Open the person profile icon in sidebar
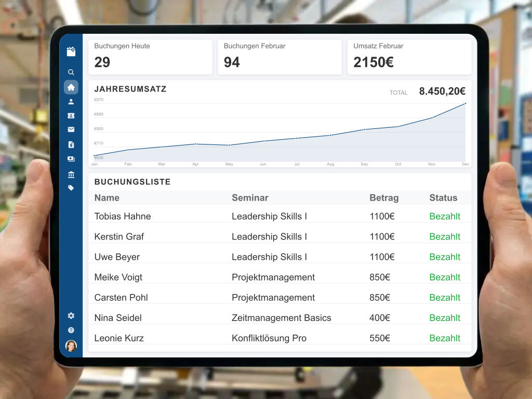 point(71,102)
